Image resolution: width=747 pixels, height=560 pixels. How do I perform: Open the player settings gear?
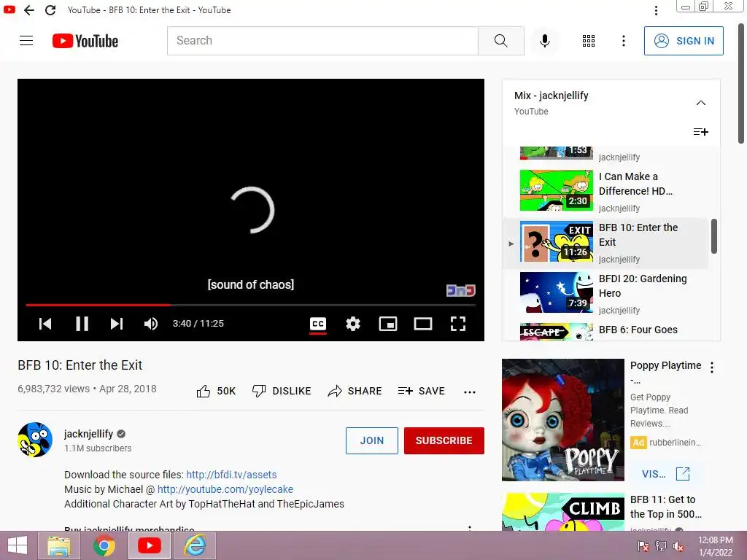click(x=353, y=324)
